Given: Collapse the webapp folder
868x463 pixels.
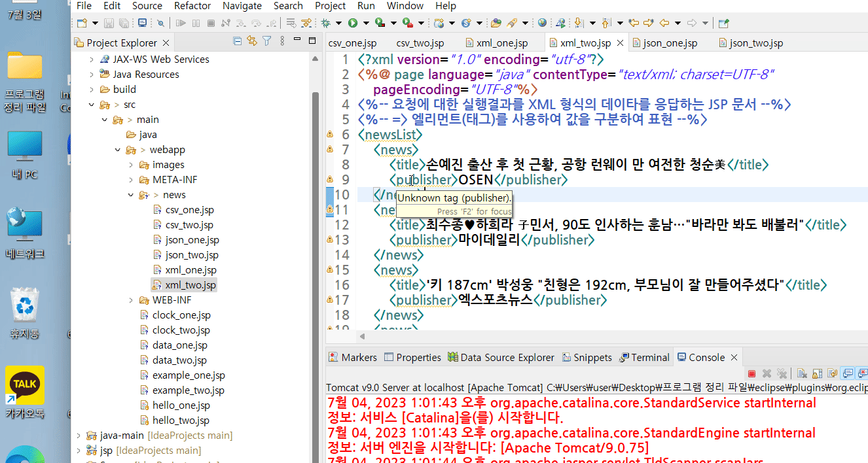Looking at the screenshot, I should pos(118,150).
